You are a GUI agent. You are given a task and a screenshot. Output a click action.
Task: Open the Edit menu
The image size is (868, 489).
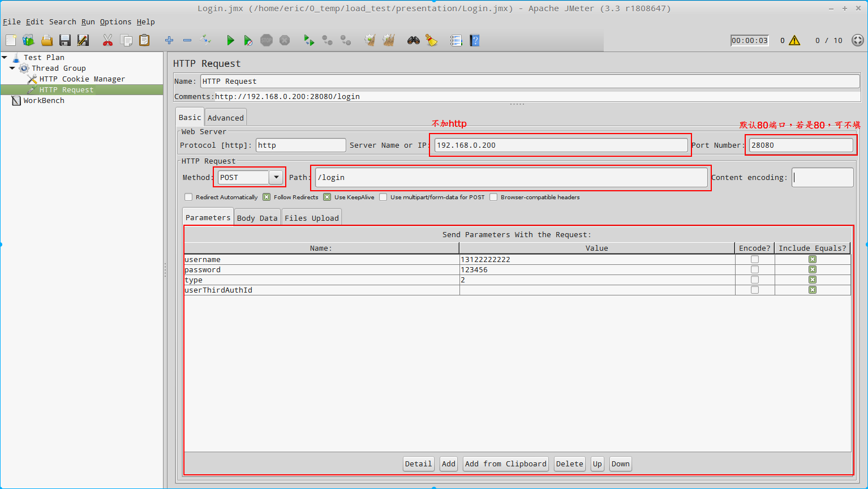pyautogui.click(x=35, y=22)
